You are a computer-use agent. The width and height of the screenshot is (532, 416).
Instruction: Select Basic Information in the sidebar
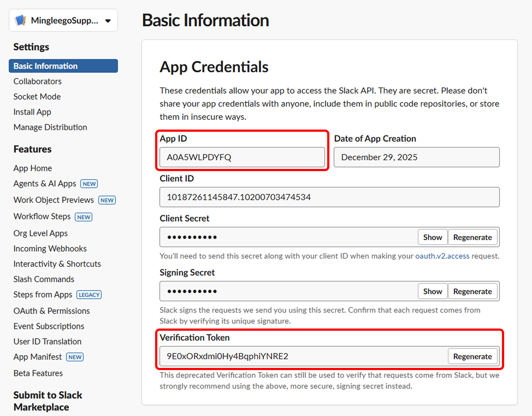63,66
